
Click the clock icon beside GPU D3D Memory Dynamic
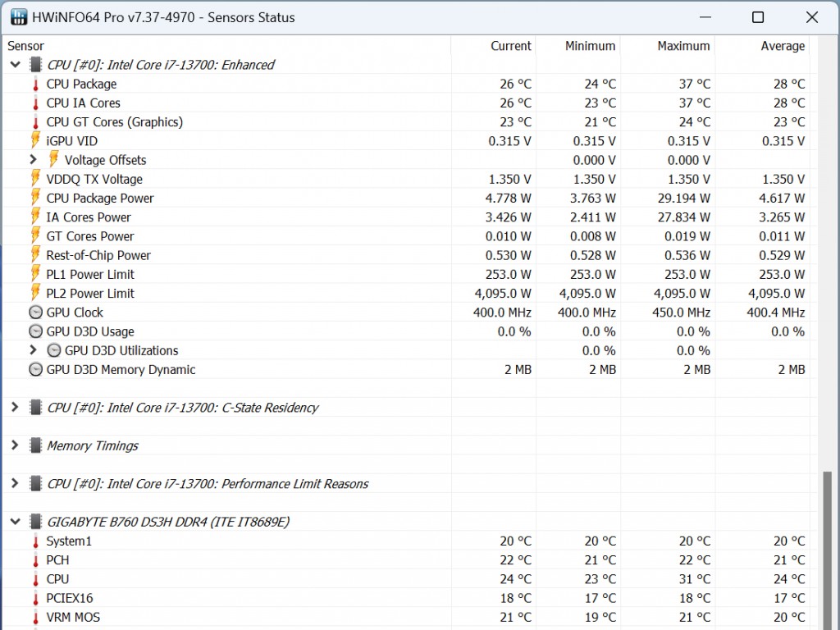click(x=35, y=370)
